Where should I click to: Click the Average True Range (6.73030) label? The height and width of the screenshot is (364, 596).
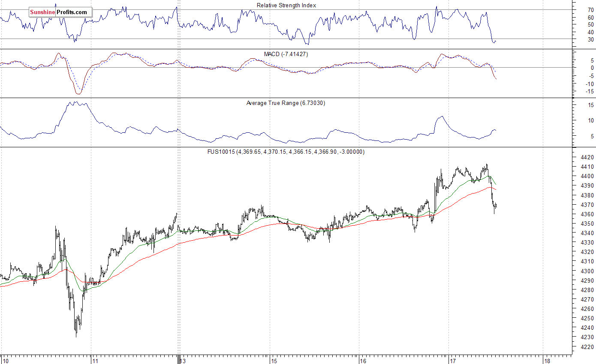[286, 103]
